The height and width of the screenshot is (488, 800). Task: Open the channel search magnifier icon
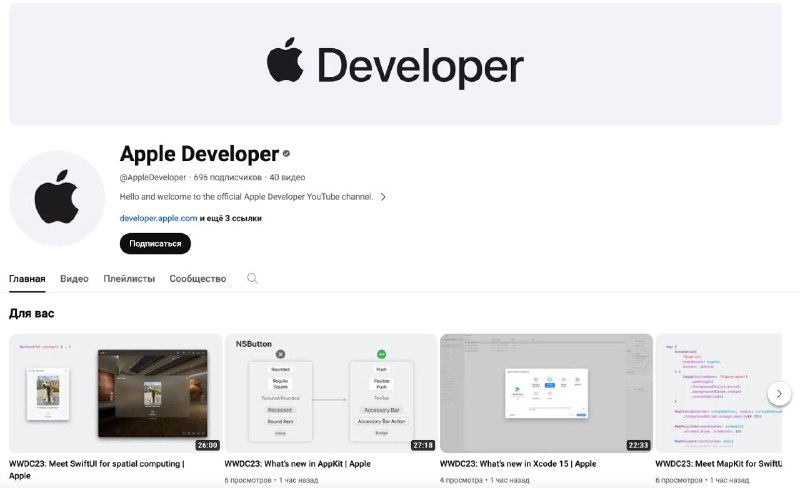pos(252,278)
